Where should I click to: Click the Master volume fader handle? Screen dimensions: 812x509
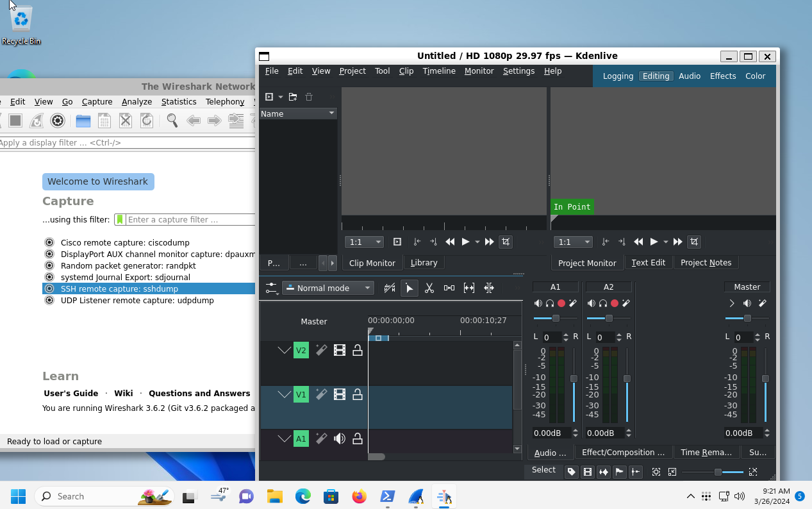(x=765, y=379)
